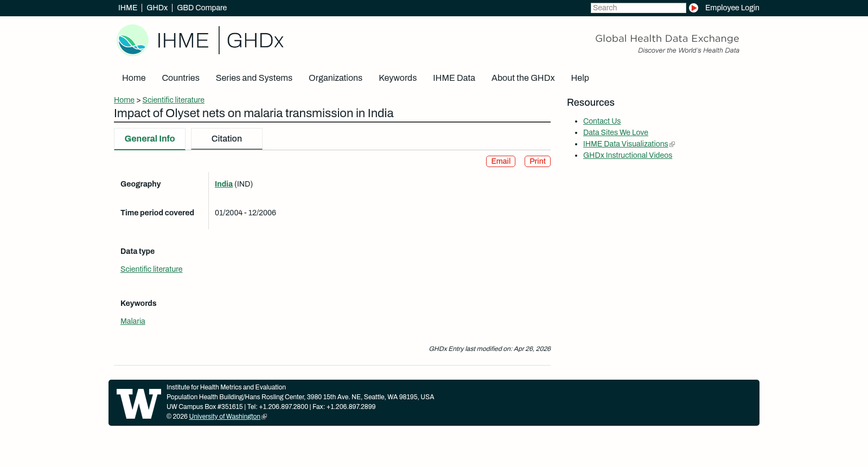Open the IHME link in top bar
This screenshot has height=467, width=868.
[x=127, y=8]
